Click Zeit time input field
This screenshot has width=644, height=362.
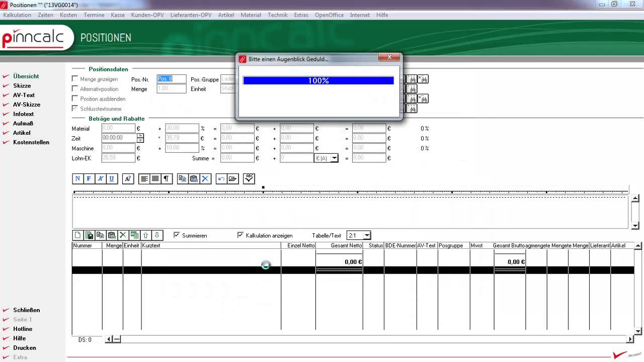click(119, 138)
